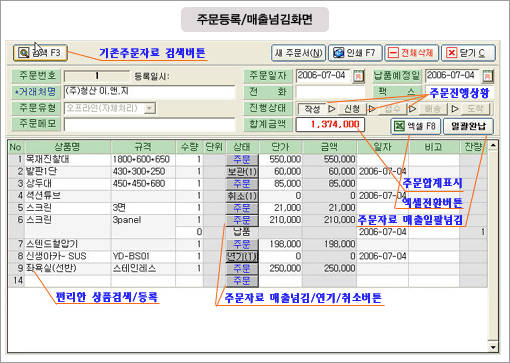The image size is (510, 363).
Task: Click the 전체삭제 delete-all button
Action: point(412,53)
